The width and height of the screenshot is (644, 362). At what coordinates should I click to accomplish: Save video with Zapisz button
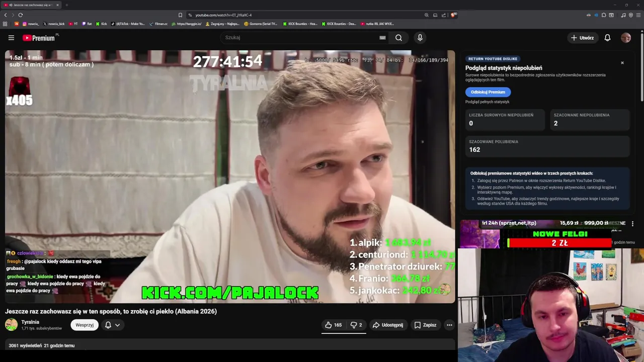pos(425,325)
